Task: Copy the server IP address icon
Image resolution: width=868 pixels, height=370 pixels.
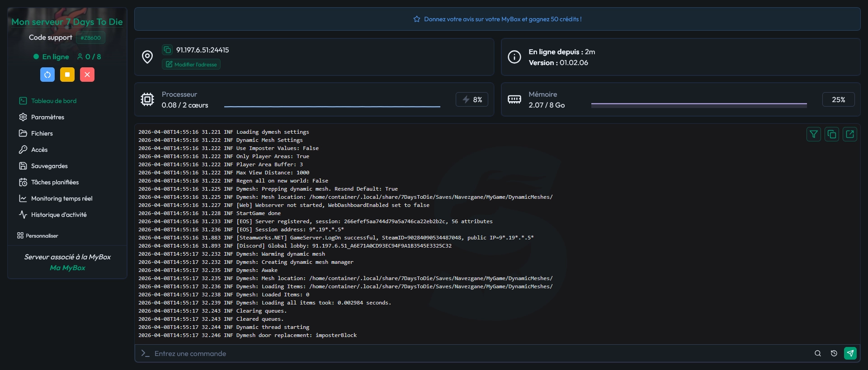Action: [167, 50]
